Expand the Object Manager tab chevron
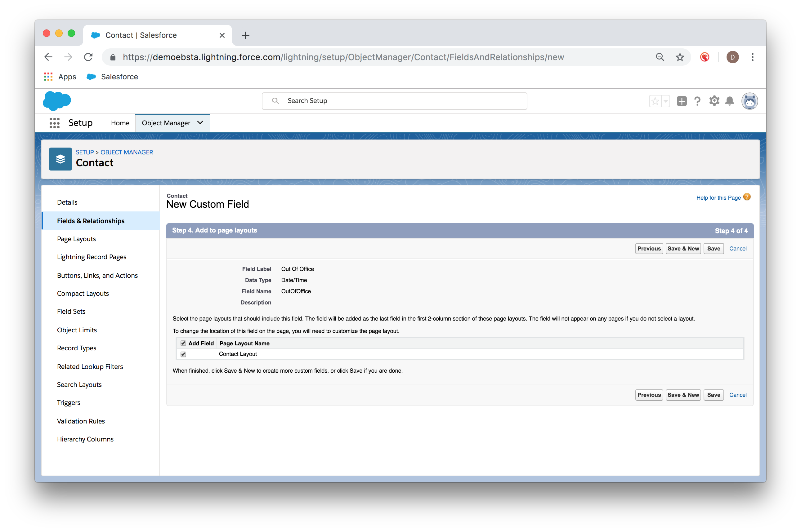 (200, 122)
